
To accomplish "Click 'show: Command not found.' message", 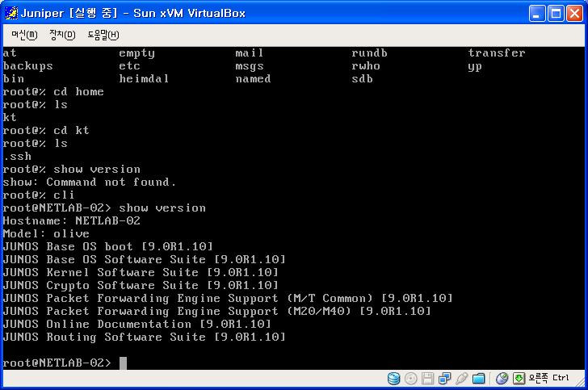I will 89,182.
